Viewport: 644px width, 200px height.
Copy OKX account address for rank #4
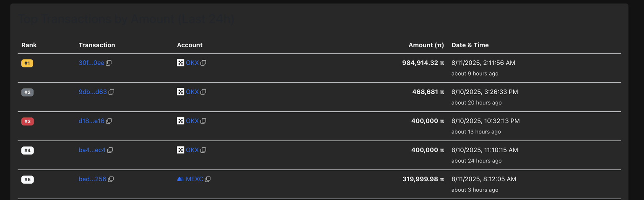[203, 150]
